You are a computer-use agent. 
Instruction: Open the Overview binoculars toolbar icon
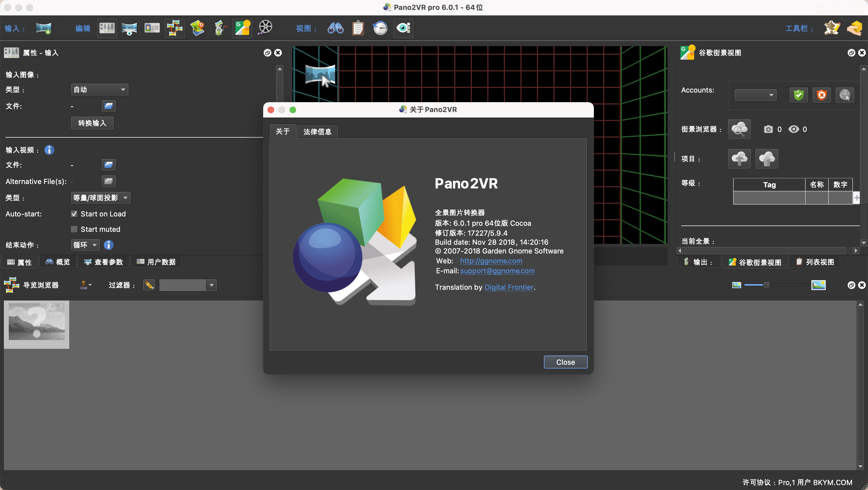336,28
